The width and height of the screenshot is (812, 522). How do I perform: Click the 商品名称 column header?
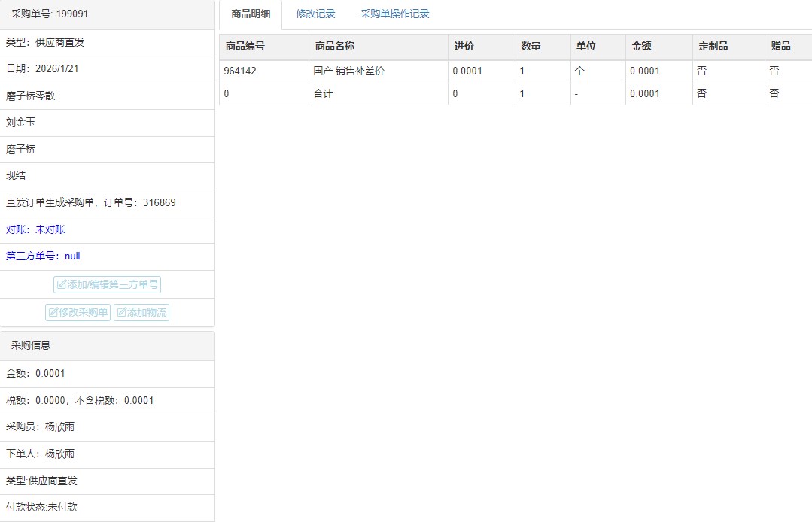coord(334,47)
